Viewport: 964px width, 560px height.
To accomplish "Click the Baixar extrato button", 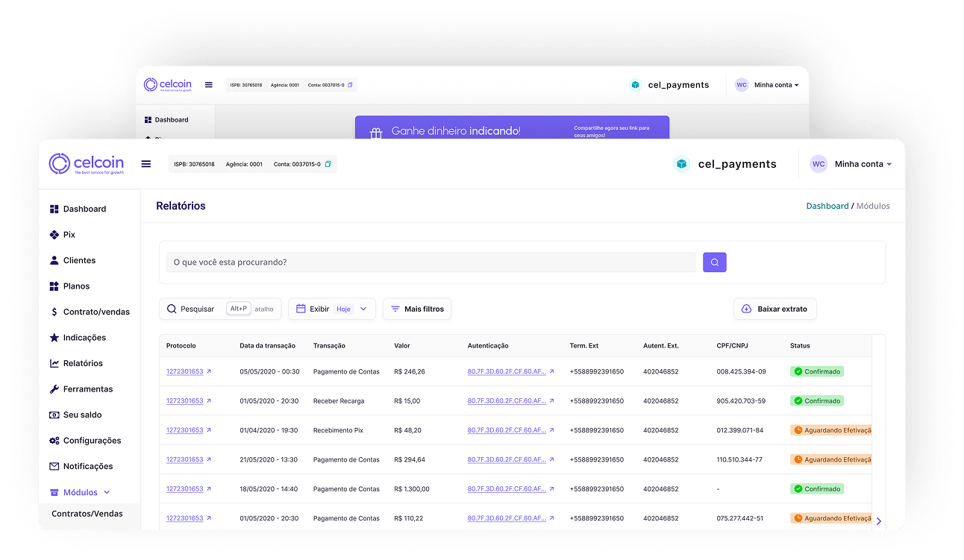I will (774, 309).
